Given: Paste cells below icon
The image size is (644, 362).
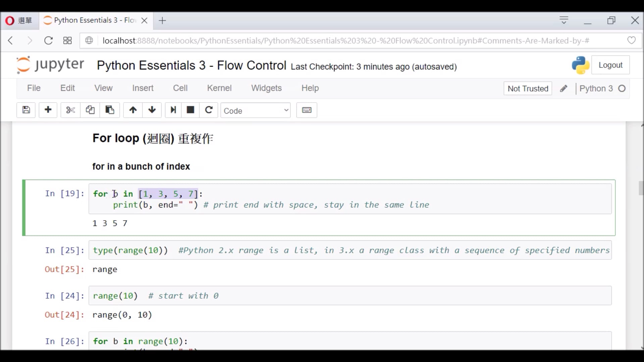Looking at the screenshot, I should 110,110.
